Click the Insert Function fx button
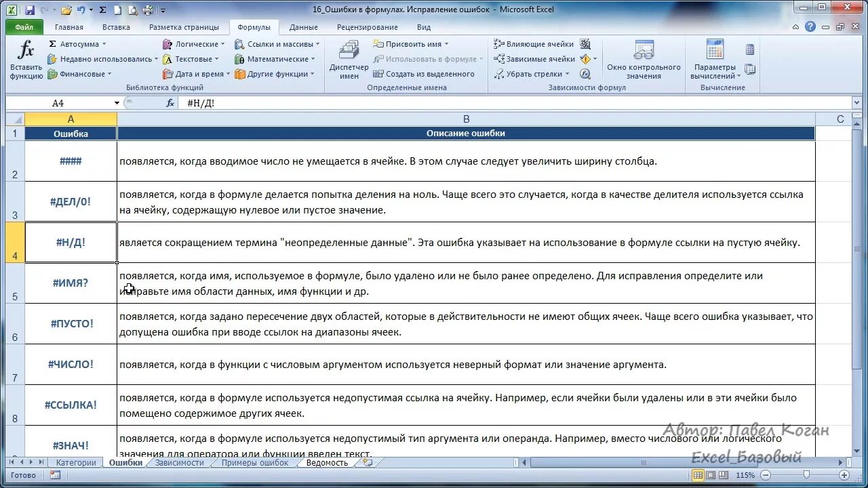This screenshot has width=868, height=488. (26, 60)
